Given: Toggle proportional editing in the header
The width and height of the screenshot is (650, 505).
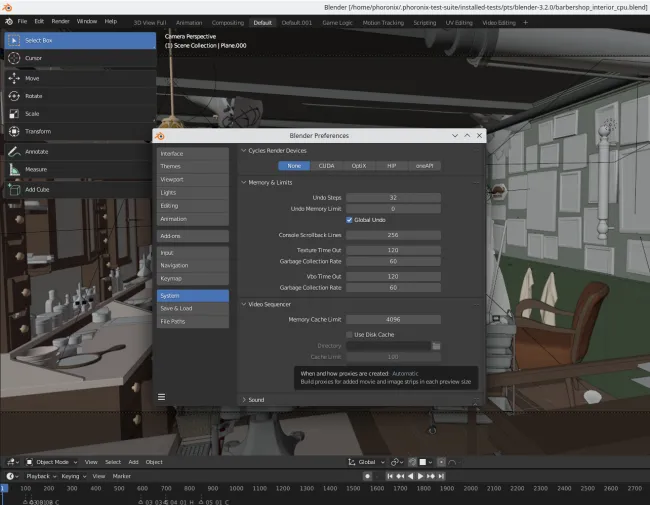Looking at the screenshot, I should click(441, 462).
